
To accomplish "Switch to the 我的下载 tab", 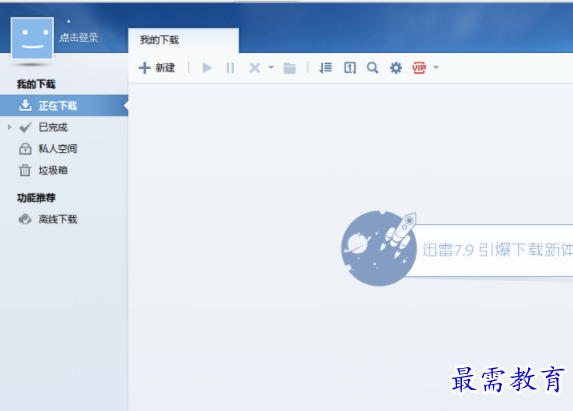I will [x=183, y=40].
